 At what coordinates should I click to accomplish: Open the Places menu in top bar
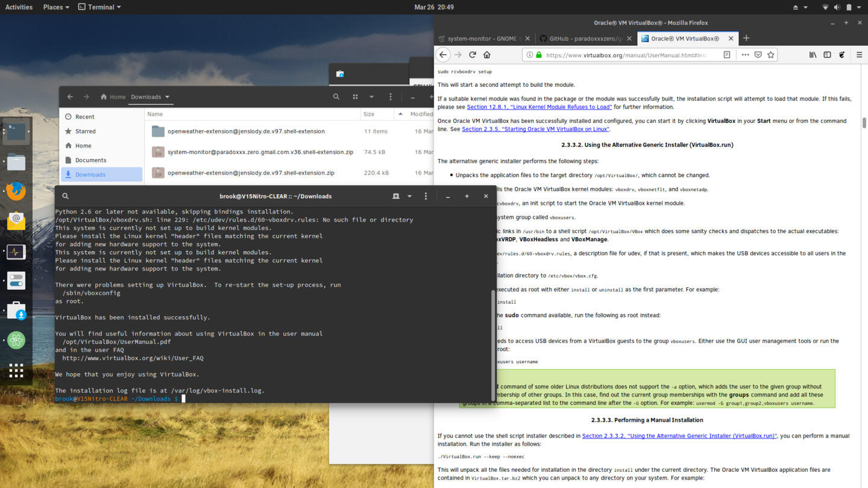[56, 7]
